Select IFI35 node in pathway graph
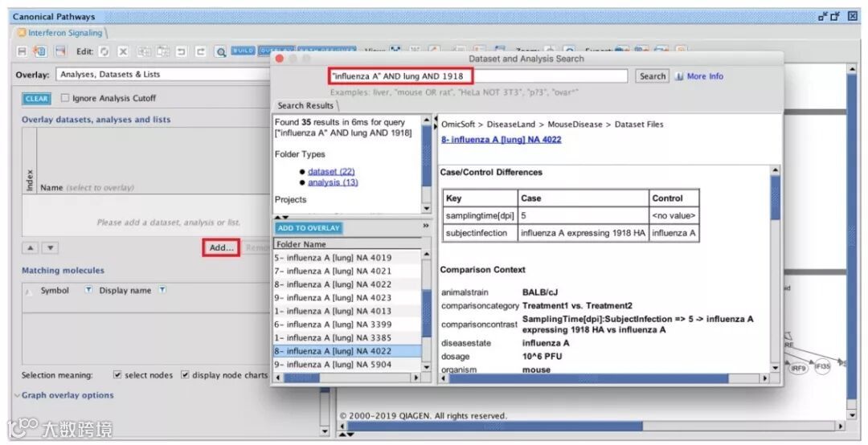 point(823,367)
